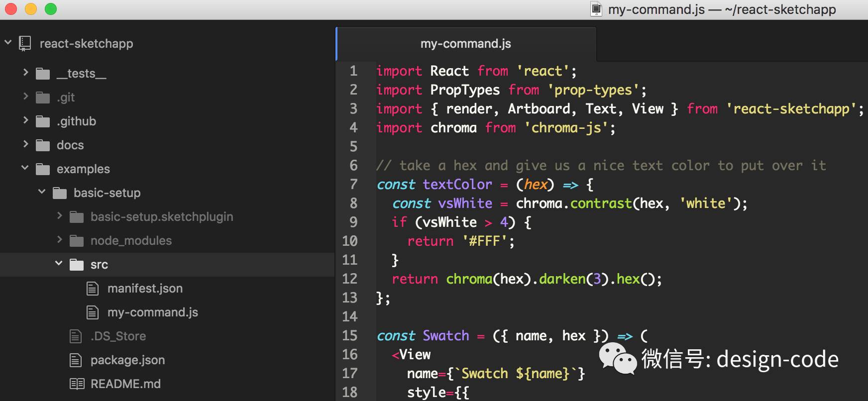
Task: Click the 'react-sketchapp' import string on line 3
Action: [791, 109]
